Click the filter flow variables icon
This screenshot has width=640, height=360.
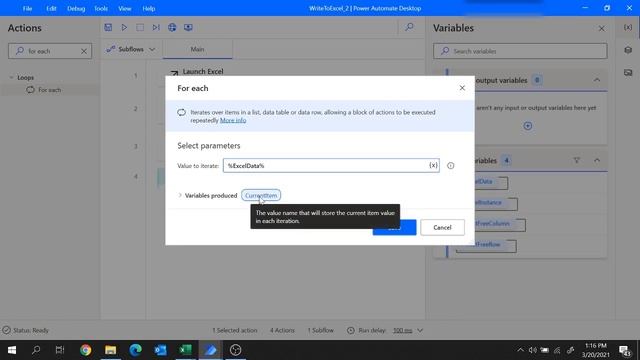coord(576,160)
